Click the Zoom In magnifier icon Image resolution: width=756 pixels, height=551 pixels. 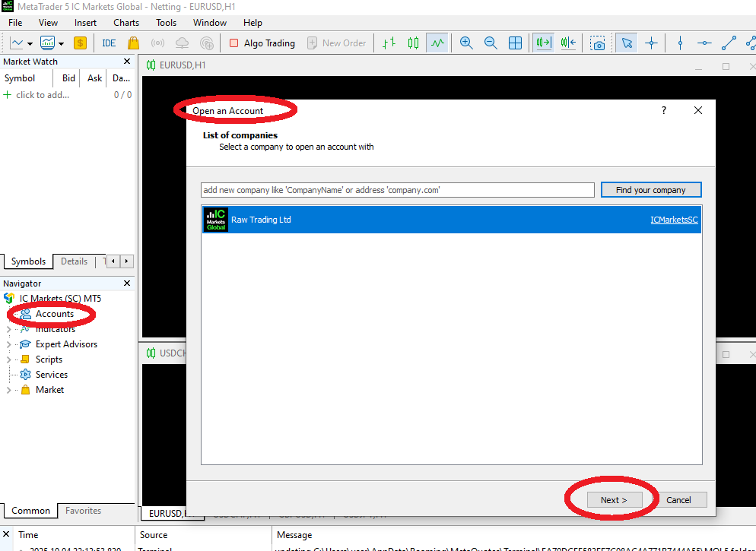pos(466,43)
